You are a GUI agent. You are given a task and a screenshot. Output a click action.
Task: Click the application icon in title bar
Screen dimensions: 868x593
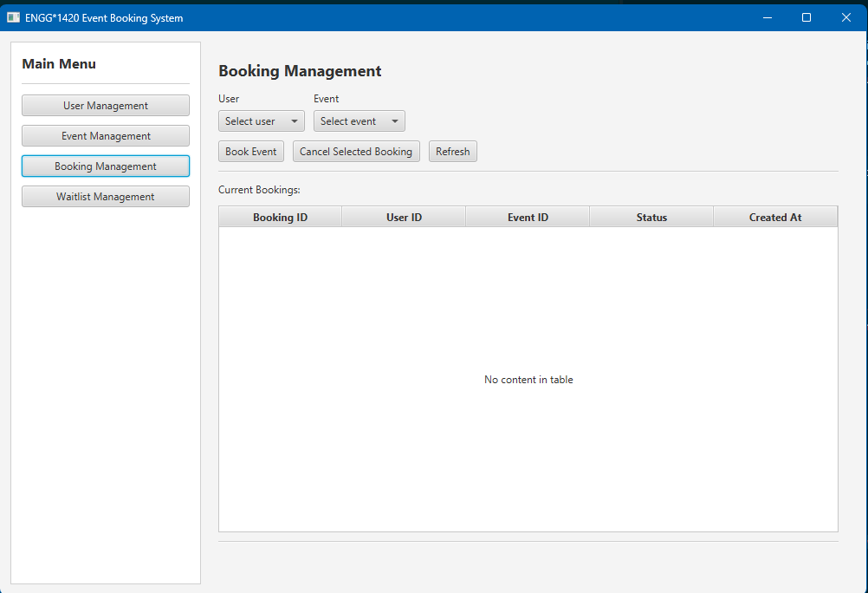[13, 17]
